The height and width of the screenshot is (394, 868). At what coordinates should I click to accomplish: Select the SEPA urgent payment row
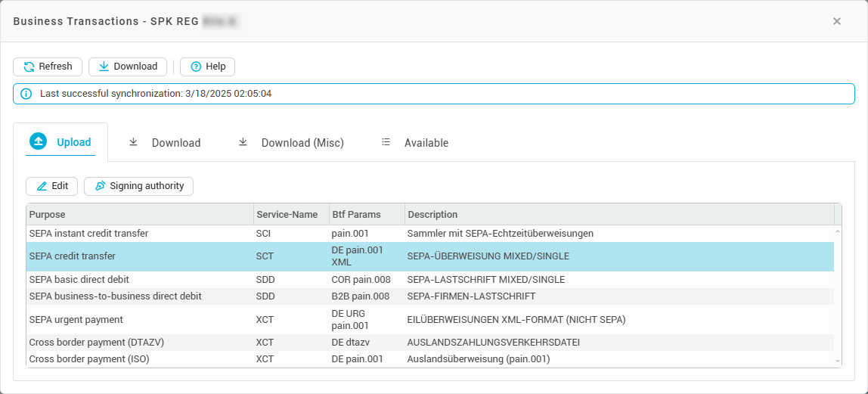[430, 320]
